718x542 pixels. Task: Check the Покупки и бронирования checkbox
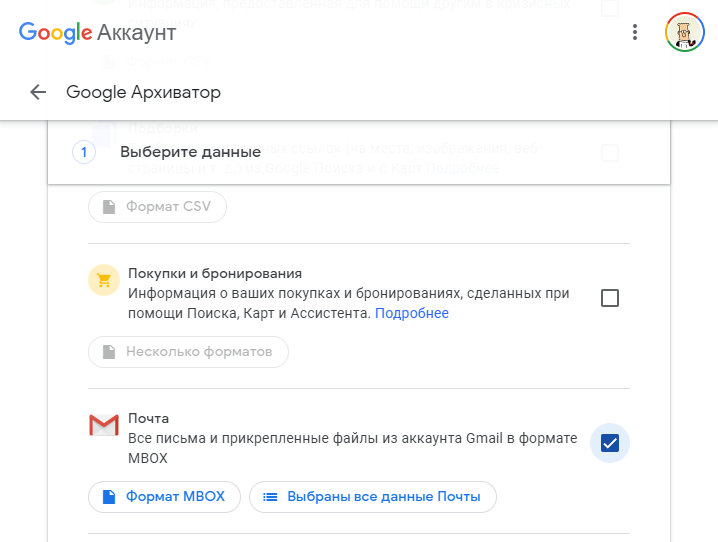(609, 298)
